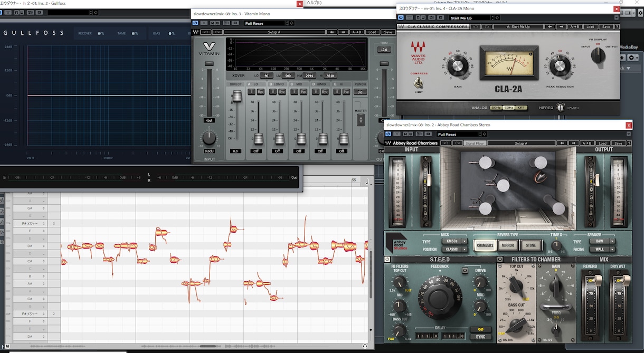Image resolution: width=644 pixels, height=353 pixels.
Task: Go to previous preset arrow in Vitamin
Action: [332, 32]
